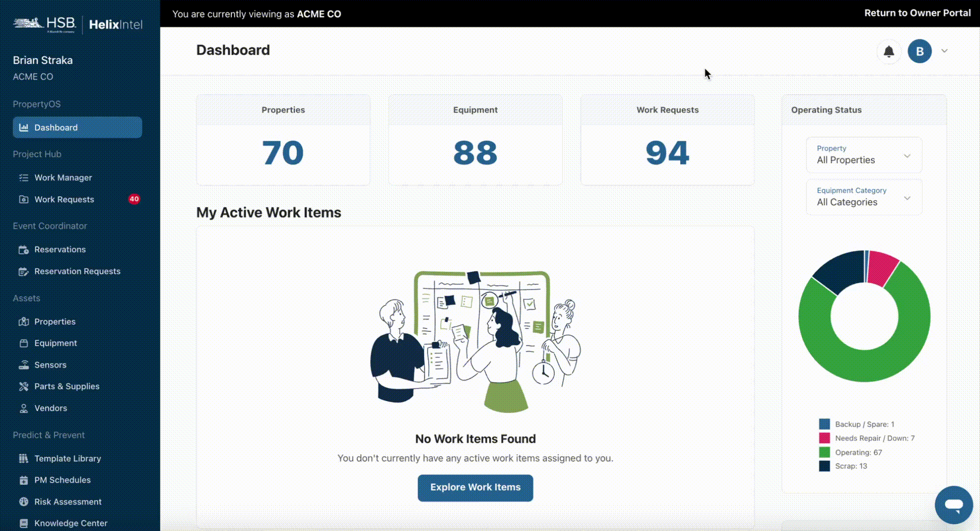Open Template Library in sidebar
Viewport: 980px width, 531px height.
click(68, 458)
